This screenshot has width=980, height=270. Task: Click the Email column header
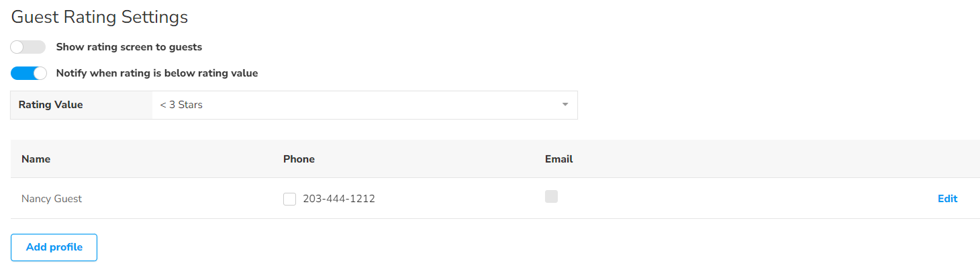click(x=558, y=159)
